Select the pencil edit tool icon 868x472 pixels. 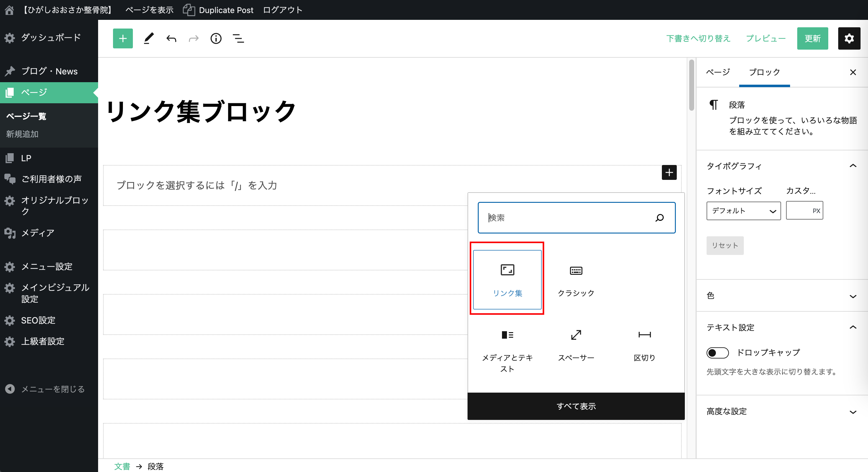(149, 38)
